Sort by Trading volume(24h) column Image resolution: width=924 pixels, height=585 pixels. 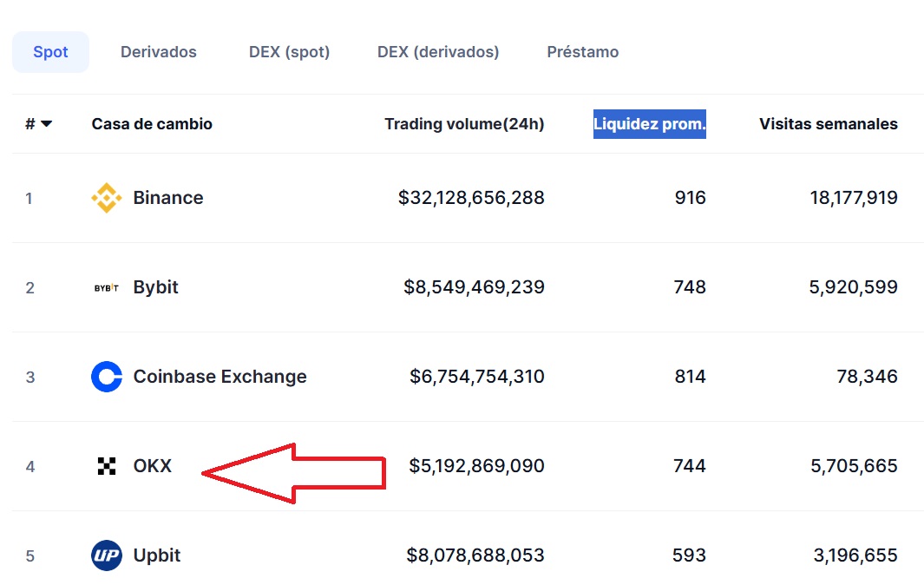[464, 124]
